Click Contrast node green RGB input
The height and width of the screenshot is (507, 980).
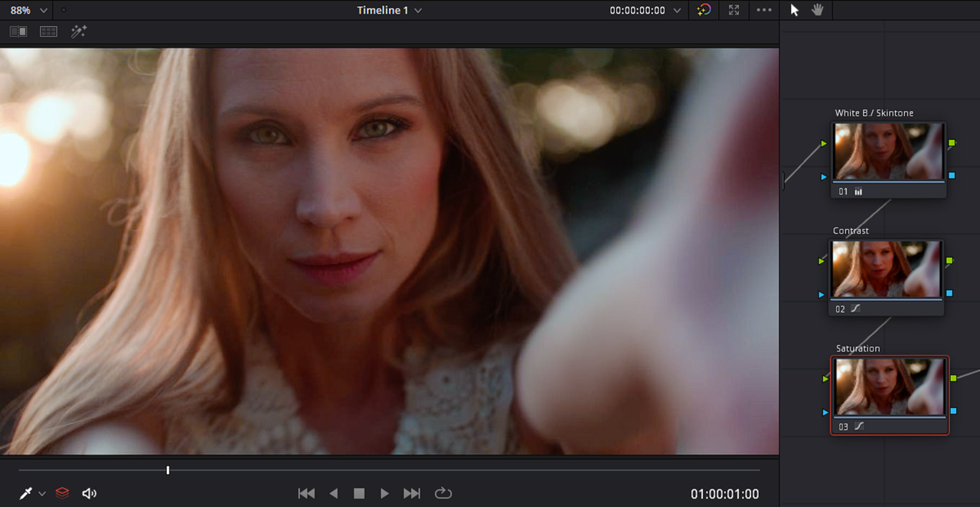pyautogui.click(x=822, y=261)
